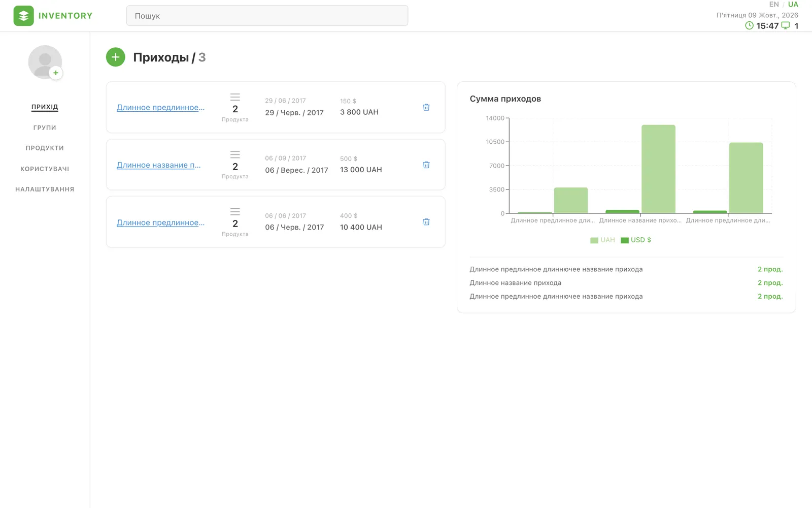The width and height of the screenshot is (812, 508).
Task: Open product list icon for 29/06/2017 income
Action: pyautogui.click(x=235, y=97)
